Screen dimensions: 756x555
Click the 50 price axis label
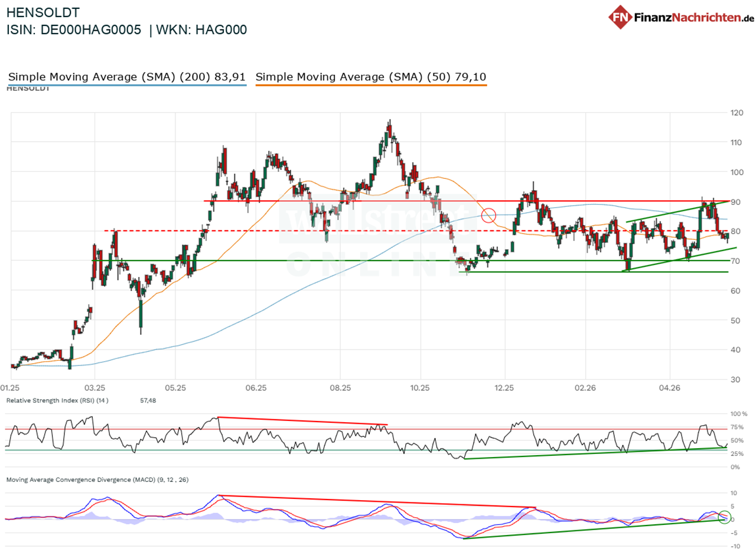(x=737, y=320)
